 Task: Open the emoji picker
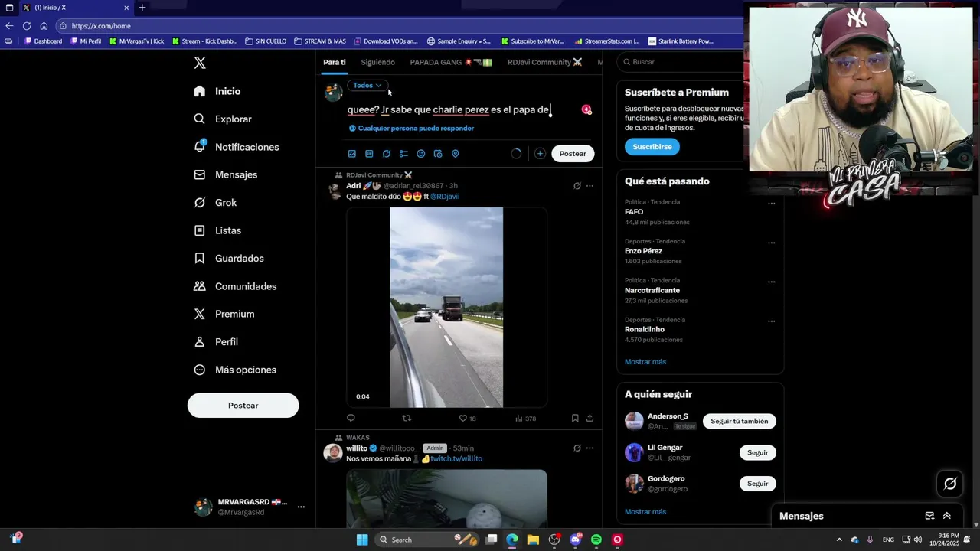click(x=421, y=154)
